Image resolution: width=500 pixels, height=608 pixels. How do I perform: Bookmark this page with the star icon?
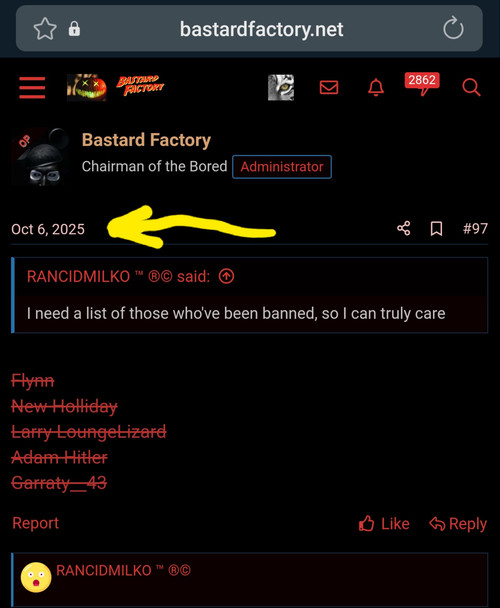click(x=45, y=29)
